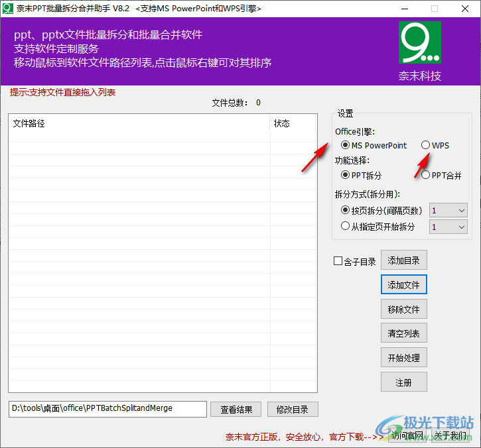This screenshot has height=448, width=481.
Task: Click the 功能选择 label
Action: click(x=352, y=160)
